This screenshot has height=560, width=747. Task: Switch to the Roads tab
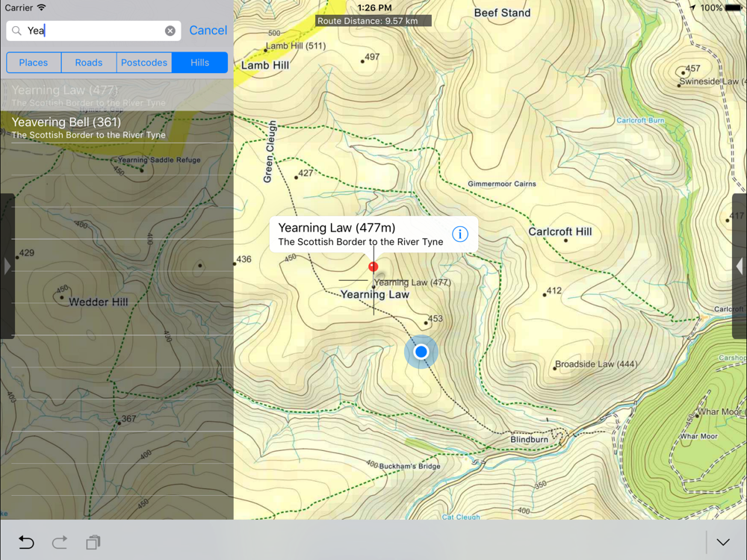coord(89,63)
